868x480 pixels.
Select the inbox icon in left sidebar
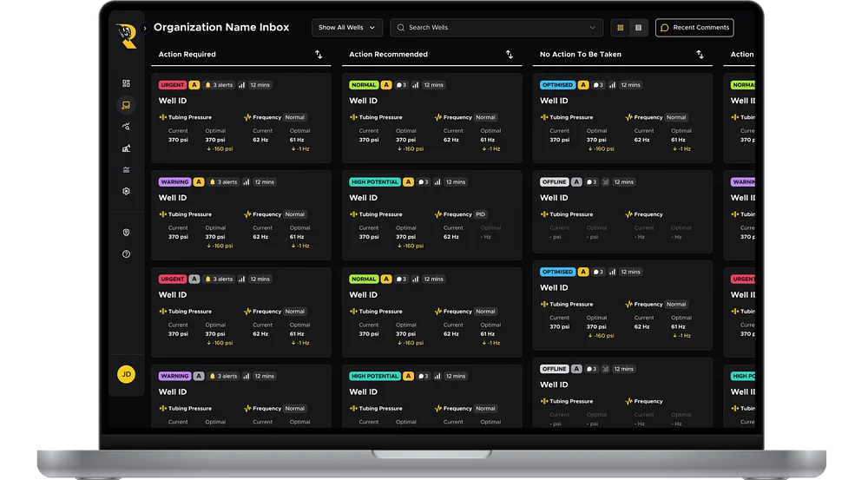click(x=126, y=105)
